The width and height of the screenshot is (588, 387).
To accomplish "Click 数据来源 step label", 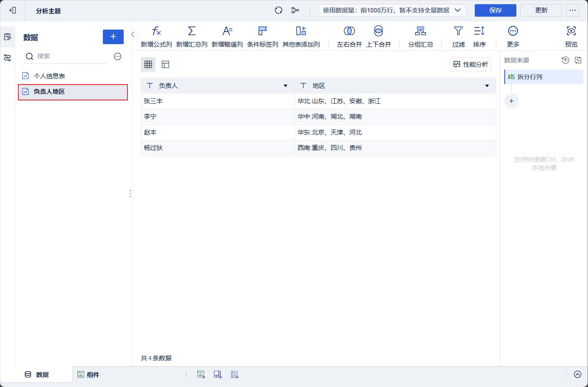I will tap(516, 60).
